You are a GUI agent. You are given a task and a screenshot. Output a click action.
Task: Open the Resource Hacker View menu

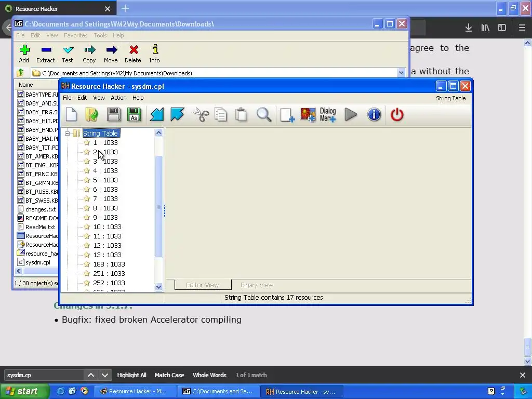(99, 98)
